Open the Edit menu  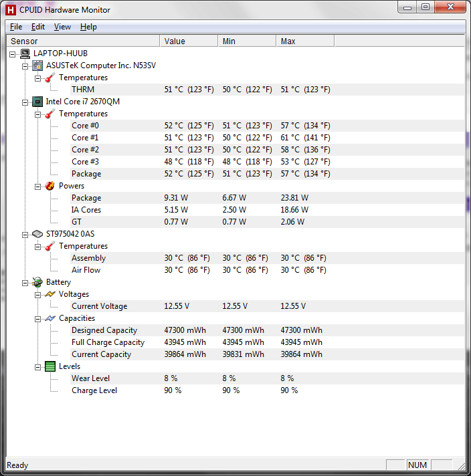point(38,27)
